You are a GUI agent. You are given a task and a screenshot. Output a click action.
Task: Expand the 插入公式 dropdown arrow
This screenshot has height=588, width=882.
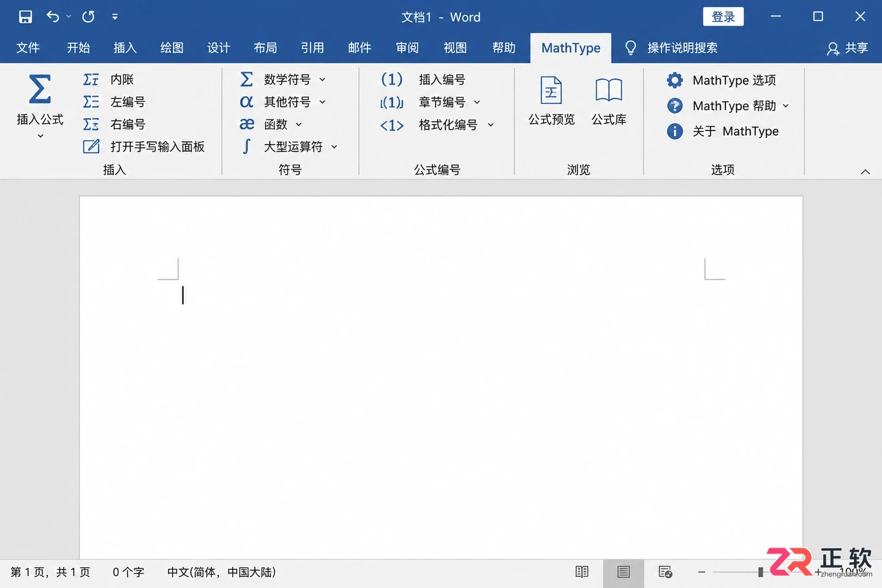click(40, 136)
